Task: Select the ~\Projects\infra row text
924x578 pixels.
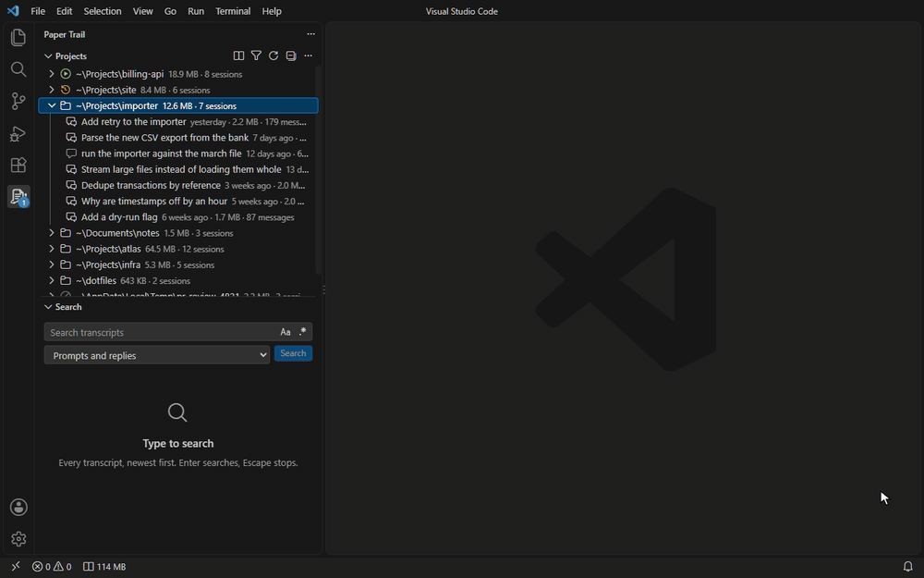Action: tap(108, 264)
